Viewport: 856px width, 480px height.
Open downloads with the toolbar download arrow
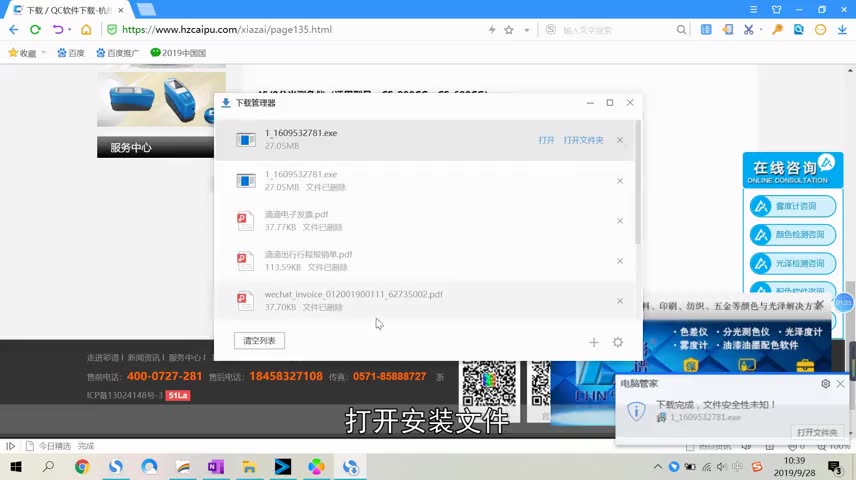[x=842, y=29]
